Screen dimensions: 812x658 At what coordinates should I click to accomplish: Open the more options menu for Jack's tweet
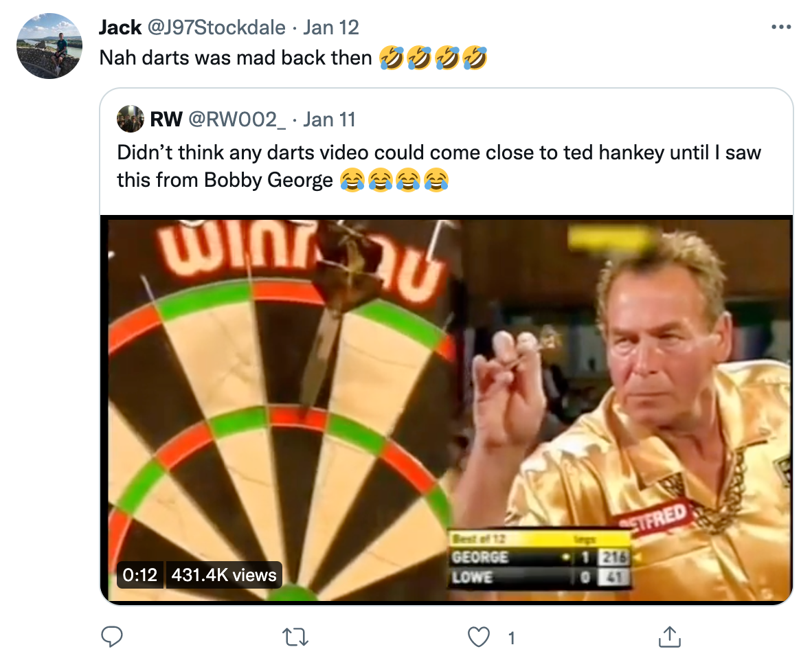pyautogui.click(x=780, y=26)
